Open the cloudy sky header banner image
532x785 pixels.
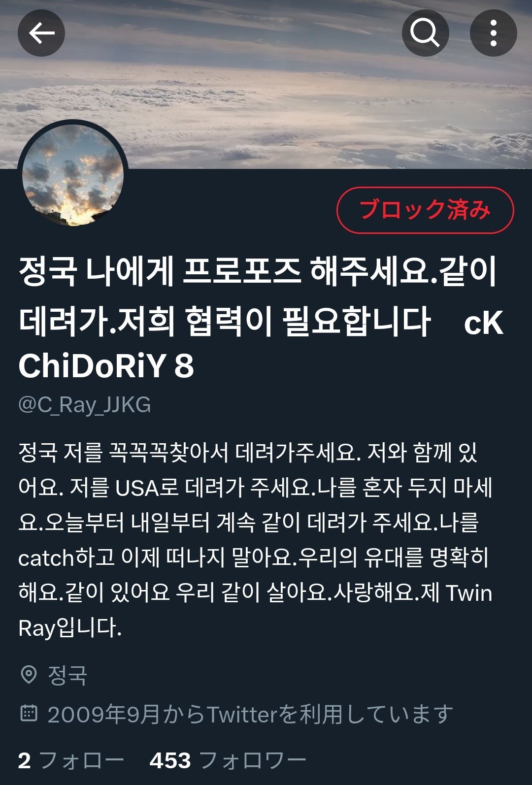click(266, 84)
